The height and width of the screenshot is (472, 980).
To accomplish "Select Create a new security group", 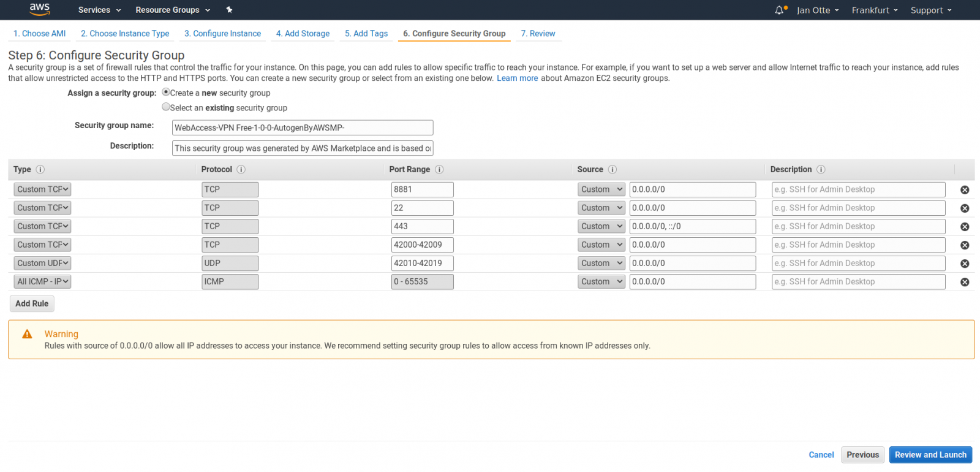I will 166,93.
